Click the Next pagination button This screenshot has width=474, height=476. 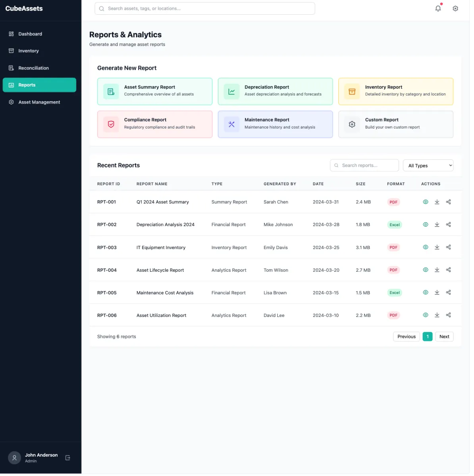pos(444,336)
